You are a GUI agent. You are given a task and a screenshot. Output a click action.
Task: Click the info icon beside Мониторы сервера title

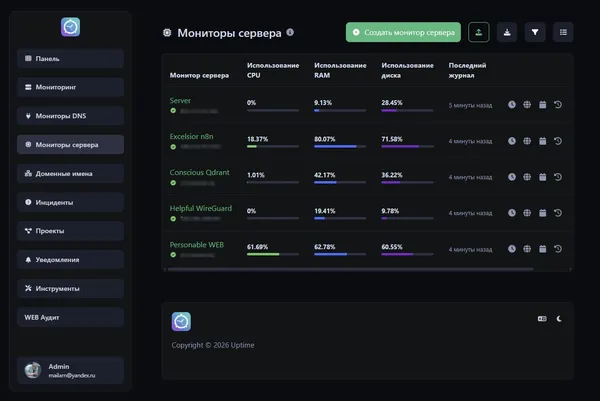point(290,32)
